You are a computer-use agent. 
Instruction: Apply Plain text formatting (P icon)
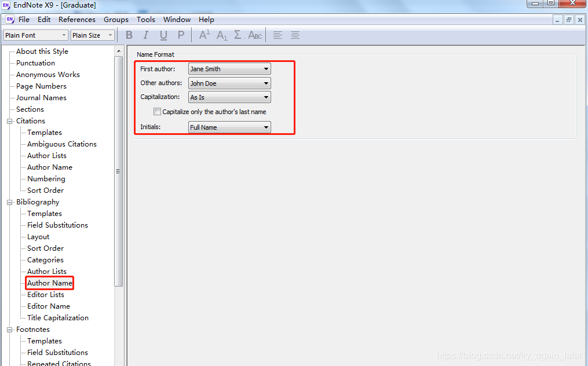click(x=181, y=35)
